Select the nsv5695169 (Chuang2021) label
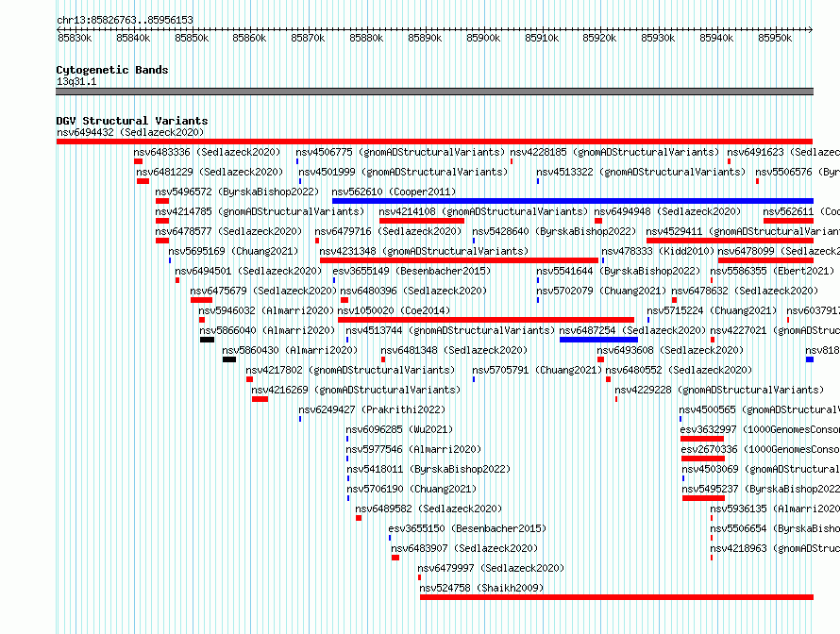 pyautogui.click(x=233, y=251)
